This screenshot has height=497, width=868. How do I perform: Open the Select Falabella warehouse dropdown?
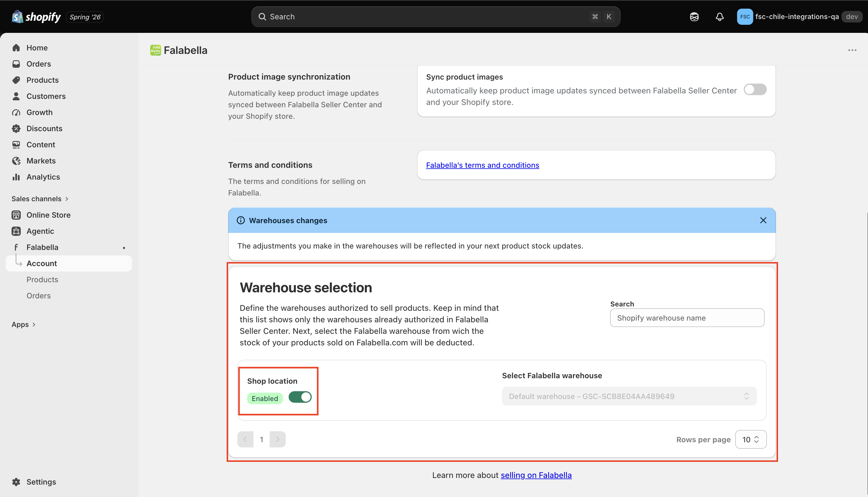coord(629,396)
